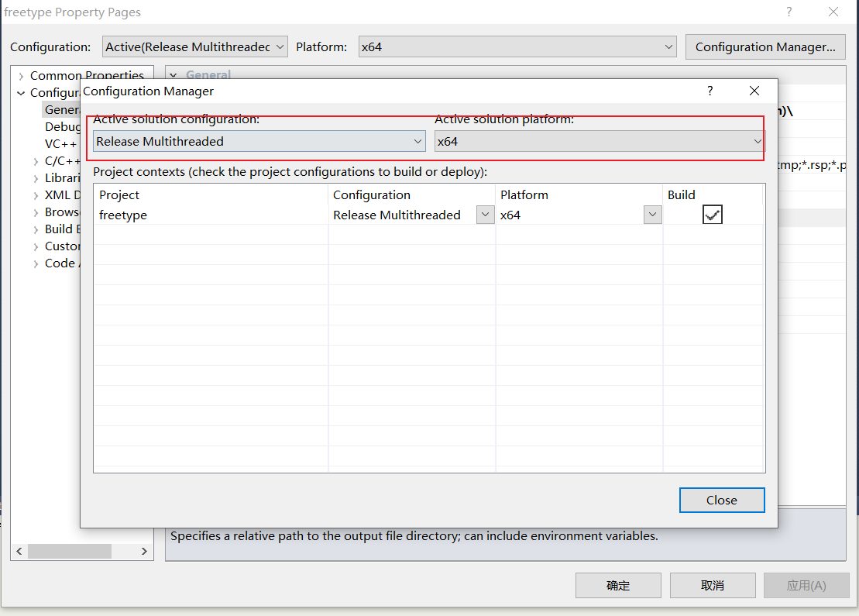This screenshot has height=616, width=859.
Task: Click the right arrow of the tree scrollbar
Action: click(144, 551)
